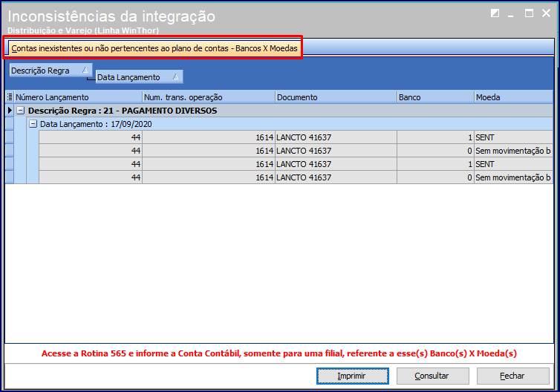560x392 pixels.
Task: Sort by Descrição Regra grouping chip
Action: pos(51,71)
